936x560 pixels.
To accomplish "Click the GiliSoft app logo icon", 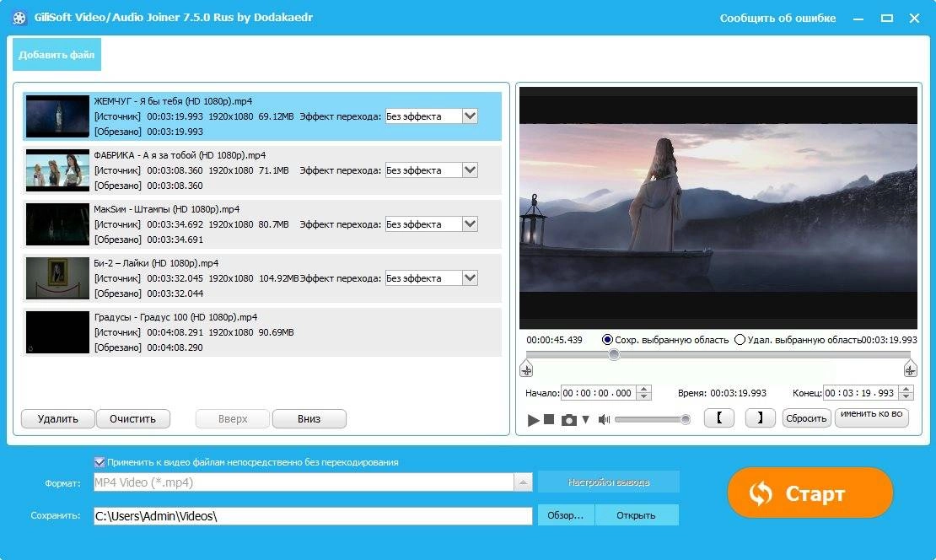I will pyautogui.click(x=19, y=18).
